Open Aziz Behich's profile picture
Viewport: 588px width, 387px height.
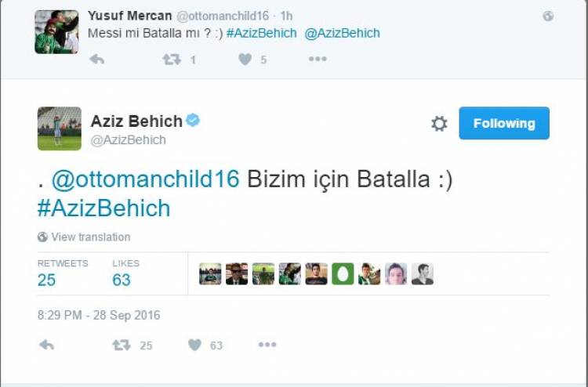pyautogui.click(x=59, y=128)
